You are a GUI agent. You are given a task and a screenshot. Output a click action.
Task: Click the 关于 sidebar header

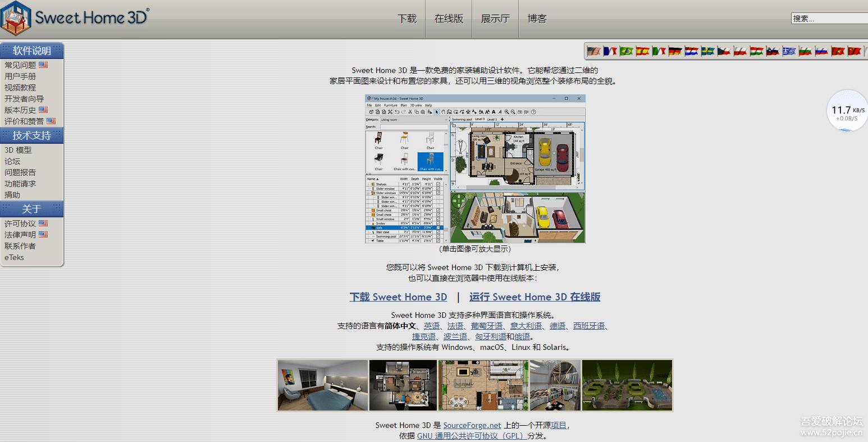pos(32,209)
